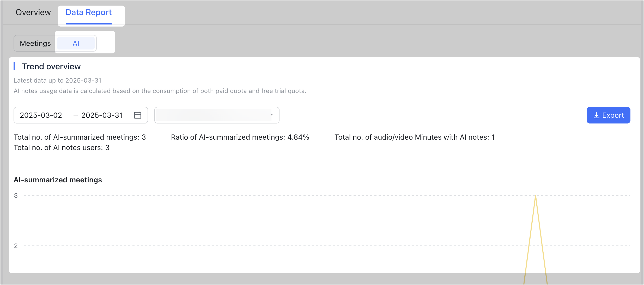Click the blue Export button
644x285 pixels.
tap(608, 115)
